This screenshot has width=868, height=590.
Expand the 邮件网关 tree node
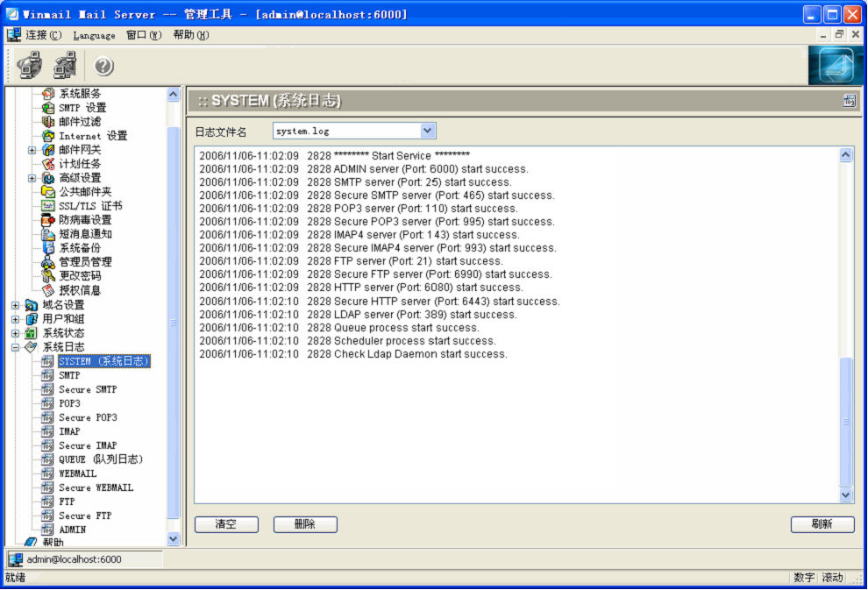32,150
